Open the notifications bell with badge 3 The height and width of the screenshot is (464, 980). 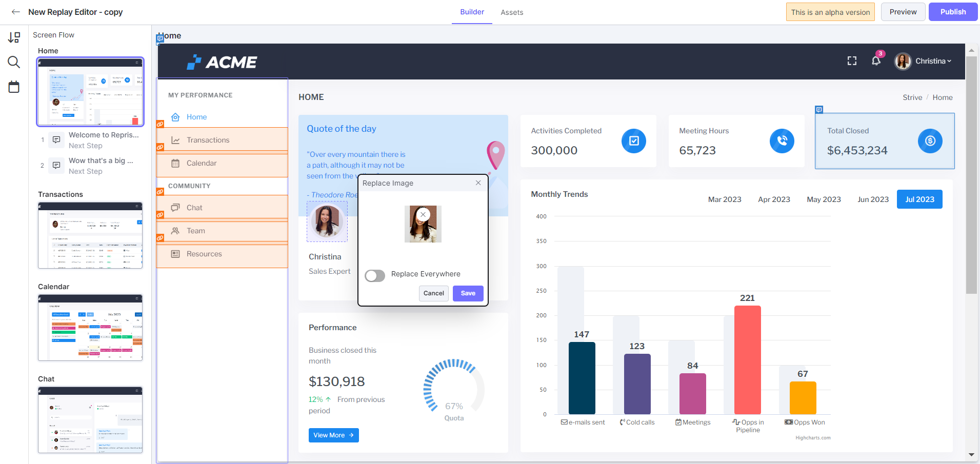(x=876, y=60)
